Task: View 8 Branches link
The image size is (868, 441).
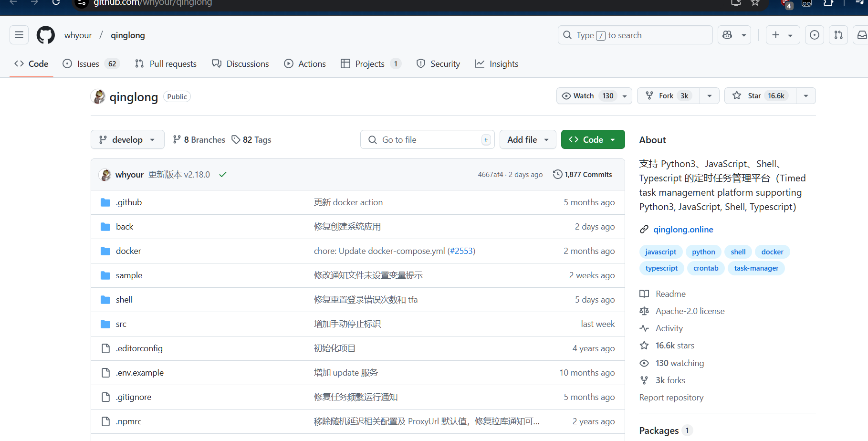Action: pos(199,140)
